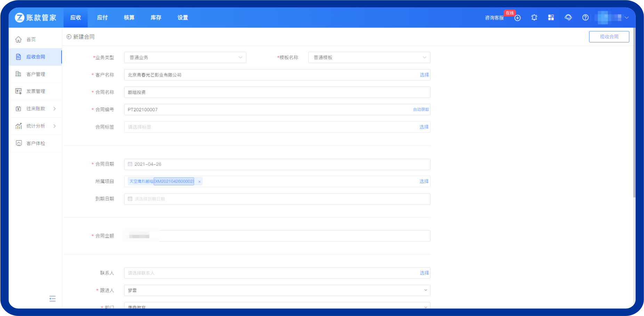
Task: Click 选择 link in 合同标签 field
Action: (x=424, y=127)
